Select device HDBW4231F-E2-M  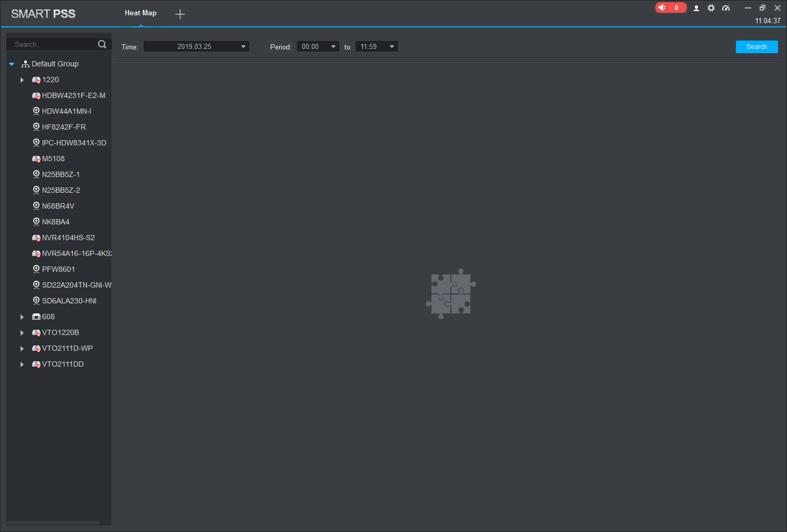(74, 95)
